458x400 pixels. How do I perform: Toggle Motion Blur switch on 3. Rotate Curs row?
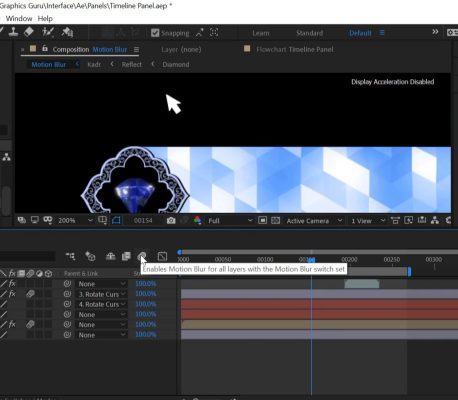(30, 294)
